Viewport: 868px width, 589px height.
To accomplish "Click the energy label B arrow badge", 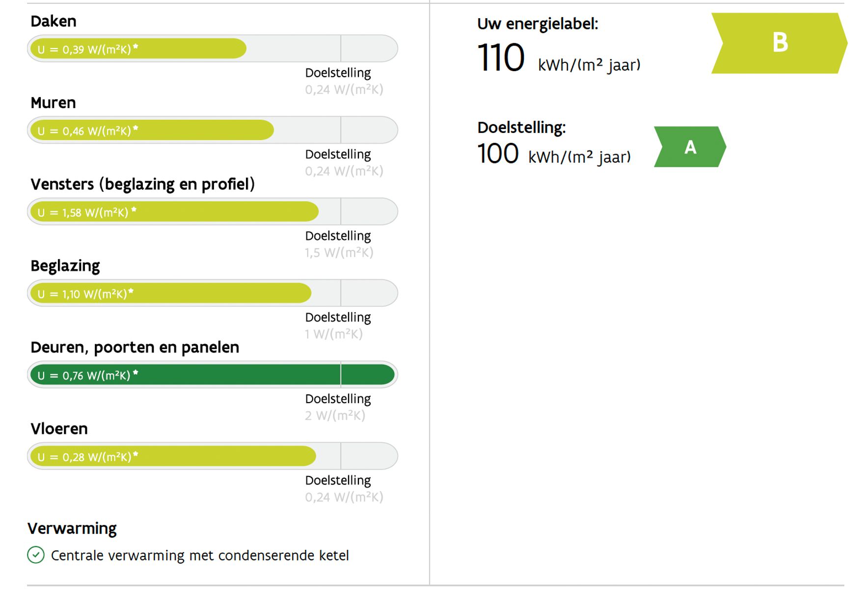I will pos(779,43).
